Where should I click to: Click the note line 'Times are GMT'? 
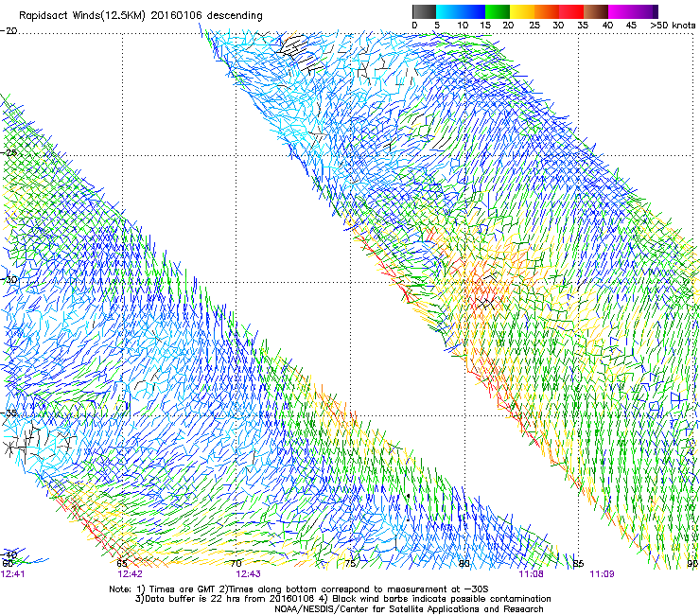183,589
